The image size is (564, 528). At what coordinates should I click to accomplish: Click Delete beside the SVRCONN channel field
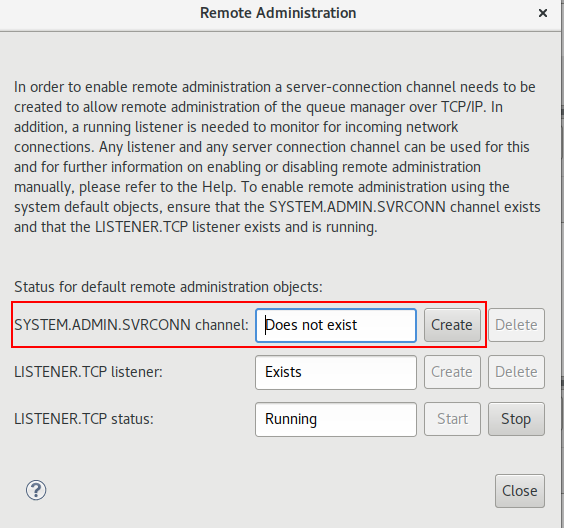tap(516, 325)
